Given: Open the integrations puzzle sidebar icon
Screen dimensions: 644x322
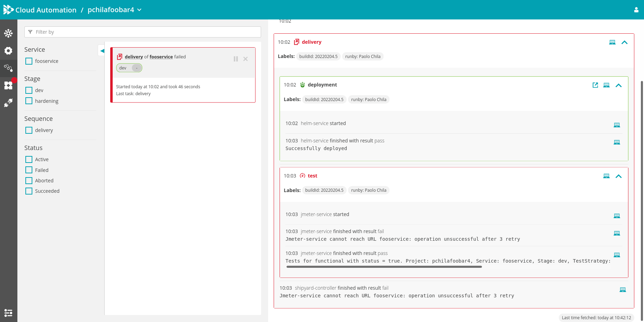Looking at the screenshot, I should coord(8,85).
